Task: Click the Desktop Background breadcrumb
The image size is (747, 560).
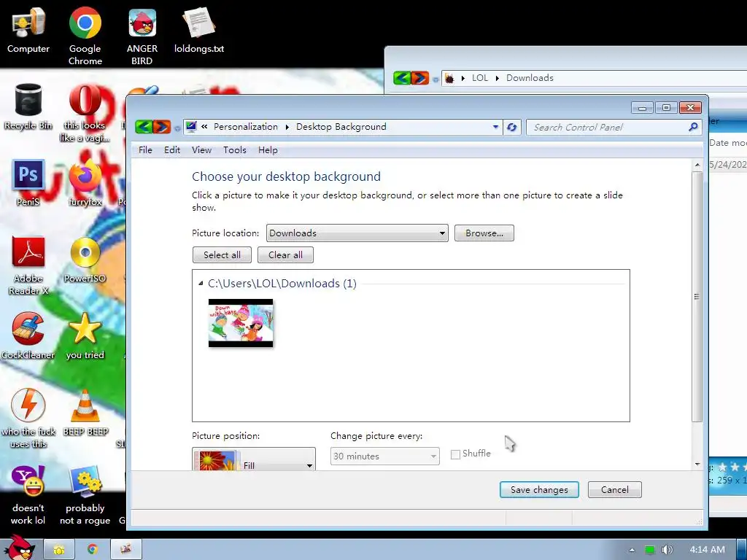Action: click(x=341, y=127)
